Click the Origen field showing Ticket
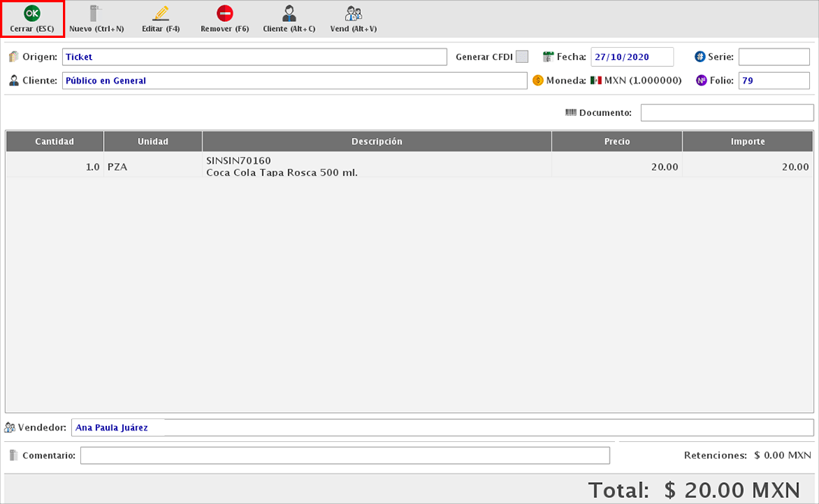Viewport: 819px width, 504px height. click(x=254, y=57)
